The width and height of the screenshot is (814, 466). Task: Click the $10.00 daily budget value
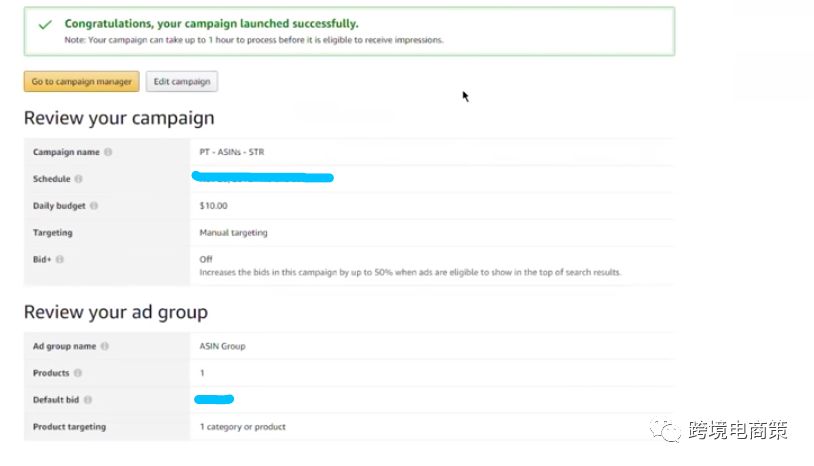click(x=213, y=206)
